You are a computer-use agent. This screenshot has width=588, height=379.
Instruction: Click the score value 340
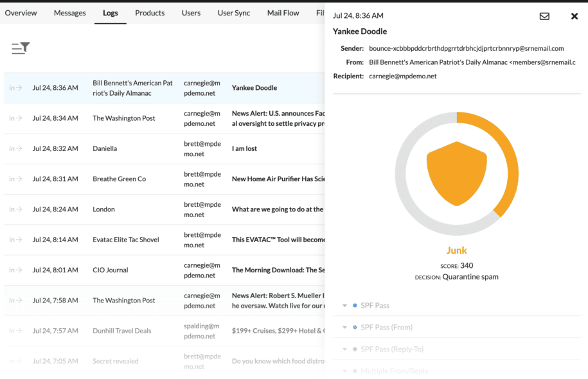coord(467,265)
